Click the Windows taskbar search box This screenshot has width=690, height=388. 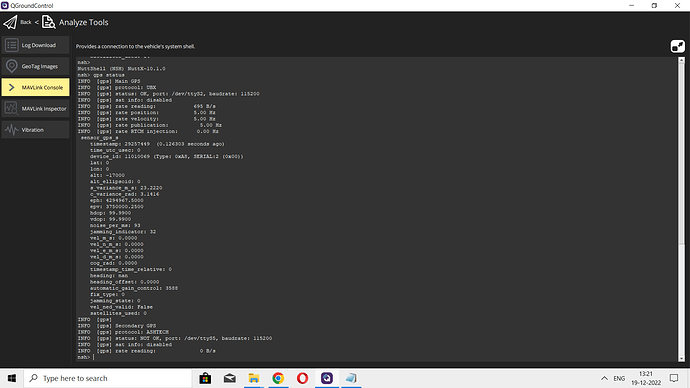tap(108, 378)
